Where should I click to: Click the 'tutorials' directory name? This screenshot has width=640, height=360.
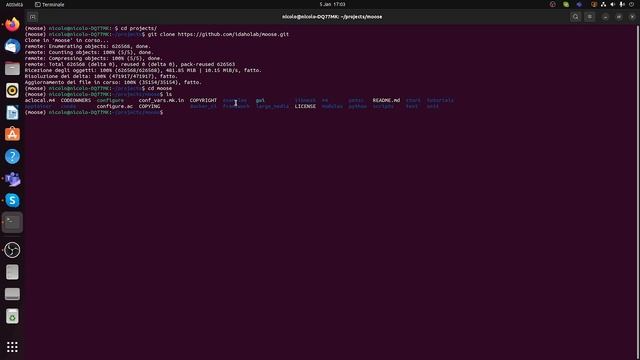coord(440,100)
